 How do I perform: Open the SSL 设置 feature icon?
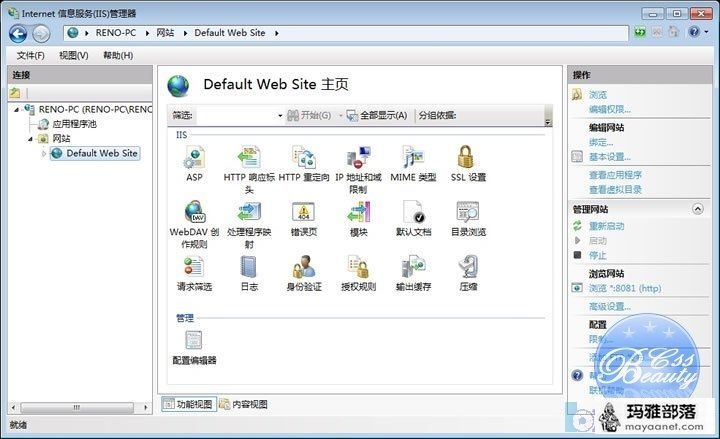(x=467, y=158)
